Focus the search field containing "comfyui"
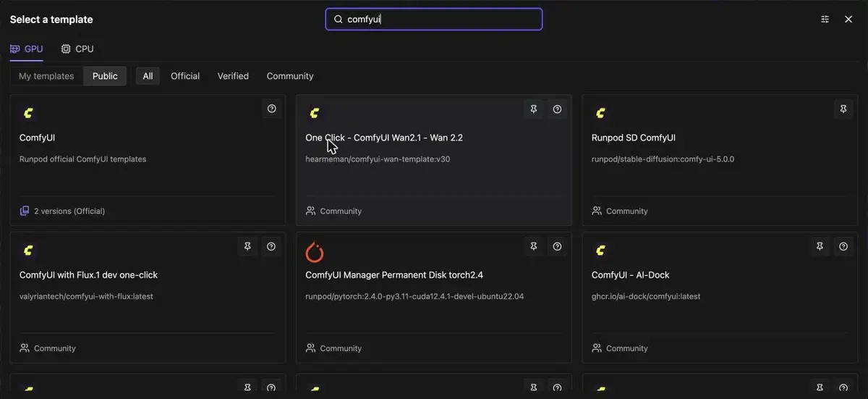 point(434,20)
